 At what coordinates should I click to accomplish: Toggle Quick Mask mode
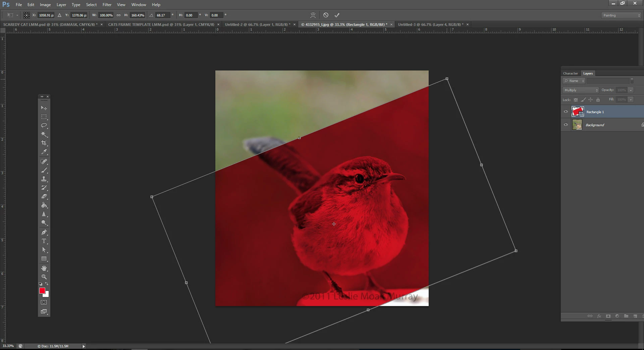coord(44,302)
